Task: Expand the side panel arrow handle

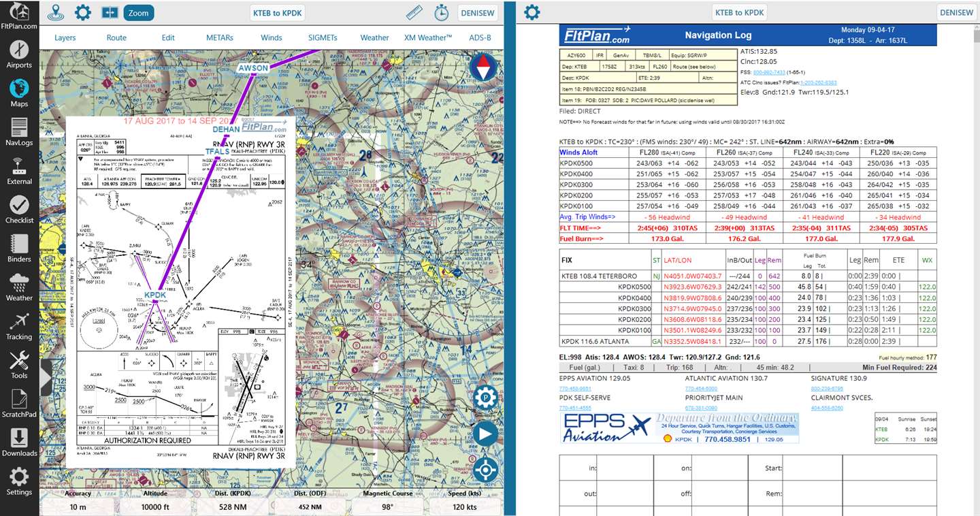Action: pos(46,377)
